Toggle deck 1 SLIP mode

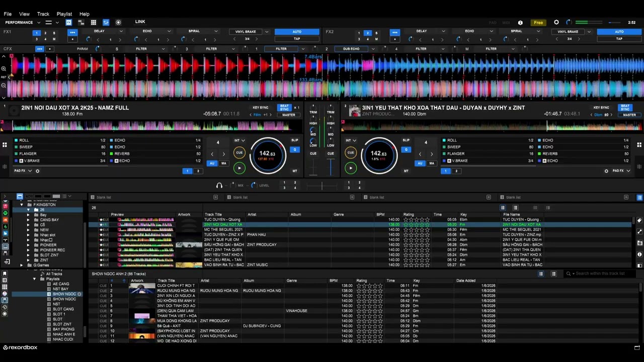(x=295, y=140)
